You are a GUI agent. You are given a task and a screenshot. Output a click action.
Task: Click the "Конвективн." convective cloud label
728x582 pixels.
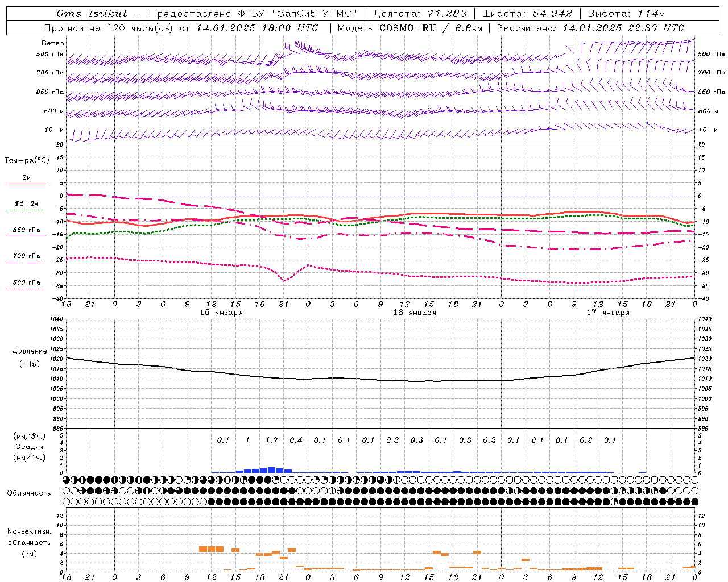pos(30,531)
